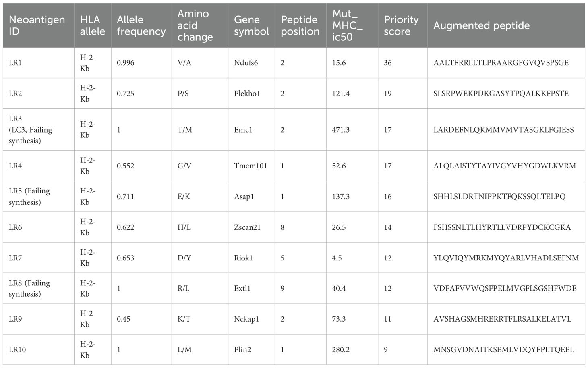588x368 pixels.
Task: Select the Zscan21 gene cell
Action: [247, 227]
